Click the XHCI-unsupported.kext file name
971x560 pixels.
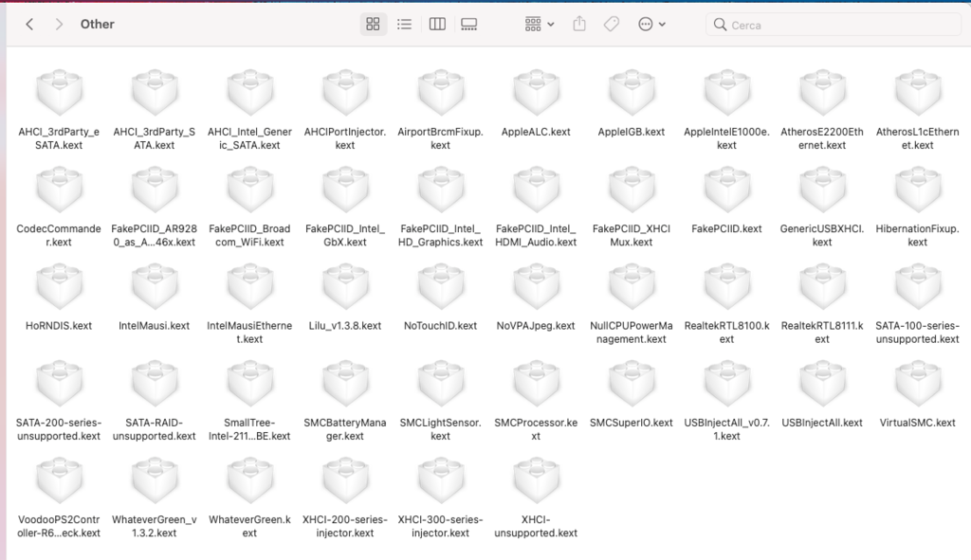point(536,526)
